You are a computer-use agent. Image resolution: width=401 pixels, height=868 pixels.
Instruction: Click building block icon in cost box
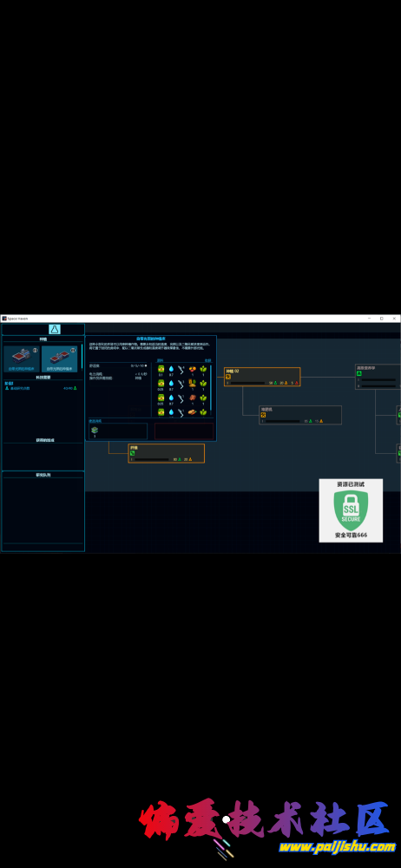tap(95, 431)
